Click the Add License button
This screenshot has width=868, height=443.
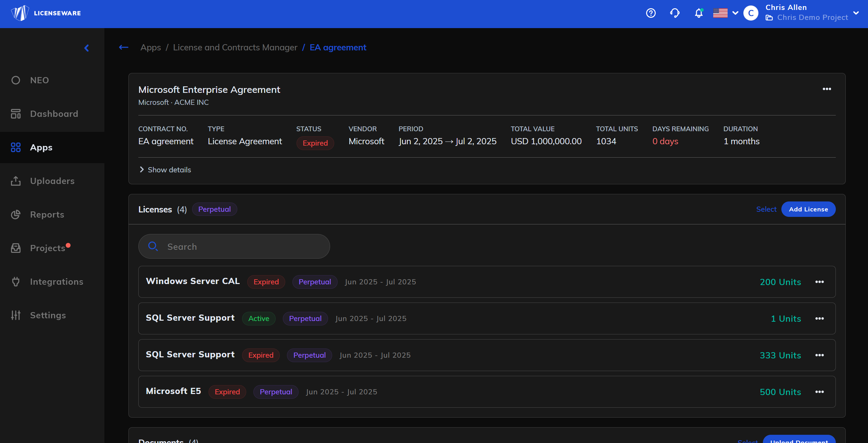(x=808, y=209)
